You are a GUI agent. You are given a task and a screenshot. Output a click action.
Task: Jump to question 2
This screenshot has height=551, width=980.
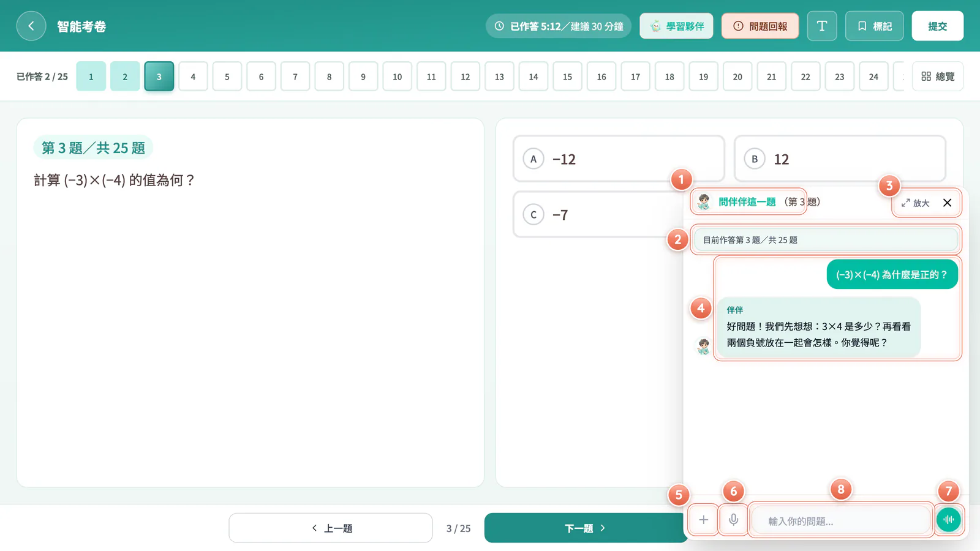coord(125,77)
